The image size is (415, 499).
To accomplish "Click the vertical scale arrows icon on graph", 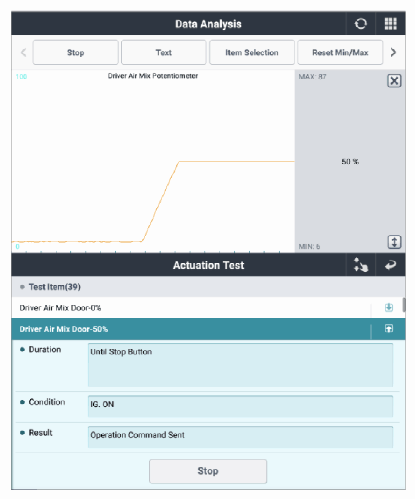I will tap(394, 242).
